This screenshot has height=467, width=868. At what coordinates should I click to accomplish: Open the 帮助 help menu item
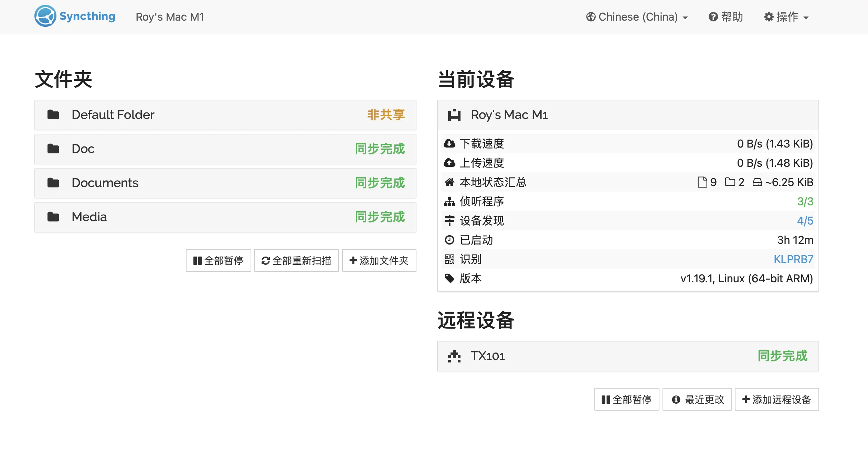click(x=726, y=17)
